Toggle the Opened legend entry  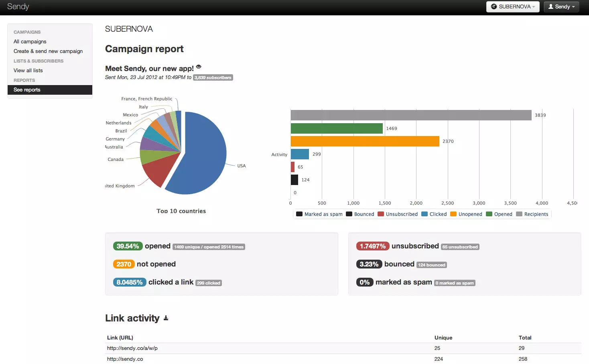[499, 214]
